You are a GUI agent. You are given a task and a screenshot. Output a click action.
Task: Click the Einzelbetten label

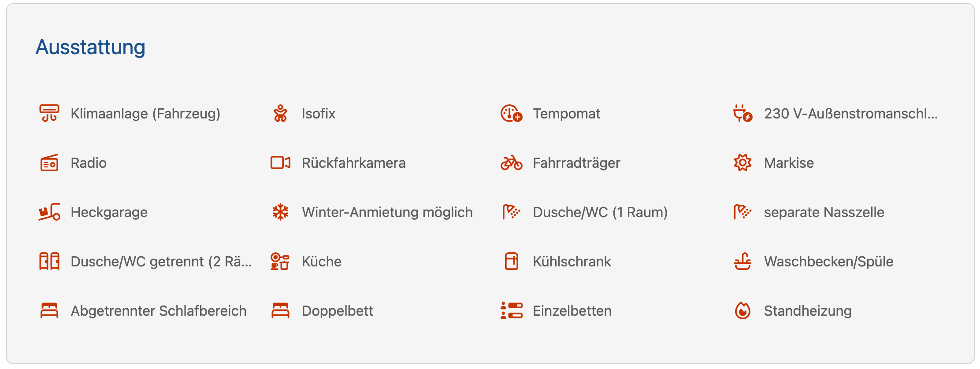coord(572,311)
